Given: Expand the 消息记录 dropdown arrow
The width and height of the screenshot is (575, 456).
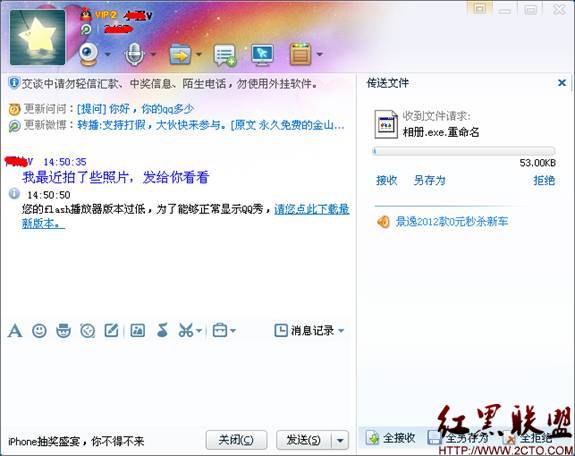Looking at the screenshot, I should (341, 331).
